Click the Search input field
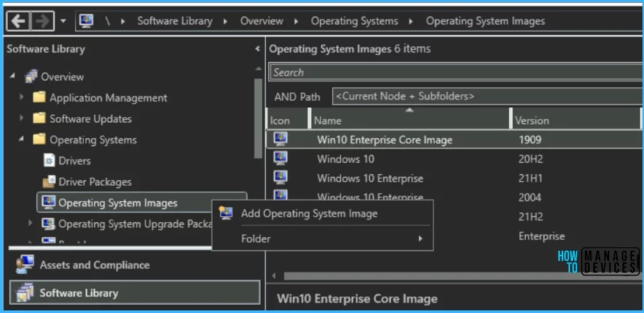The height and width of the screenshot is (313, 644). coord(457,72)
